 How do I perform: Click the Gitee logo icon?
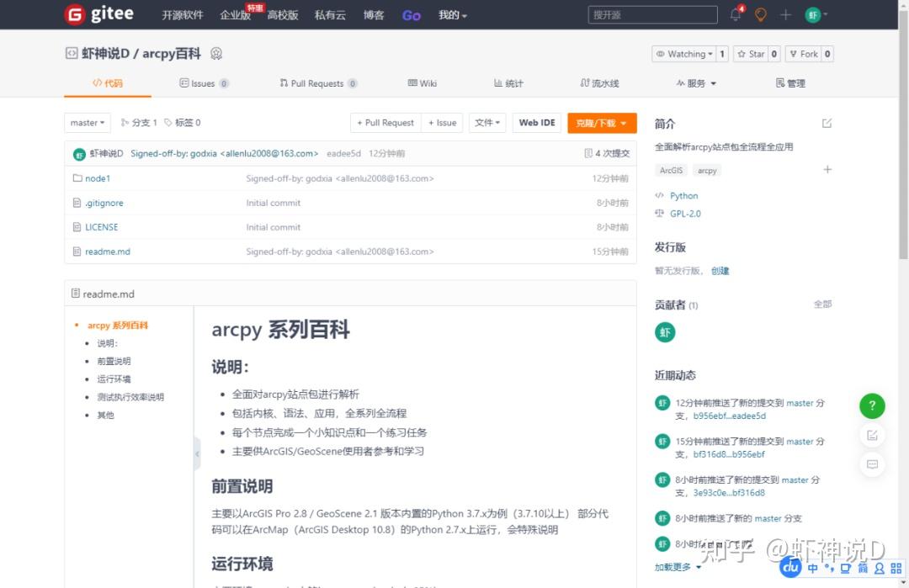click(x=74, y=14)
